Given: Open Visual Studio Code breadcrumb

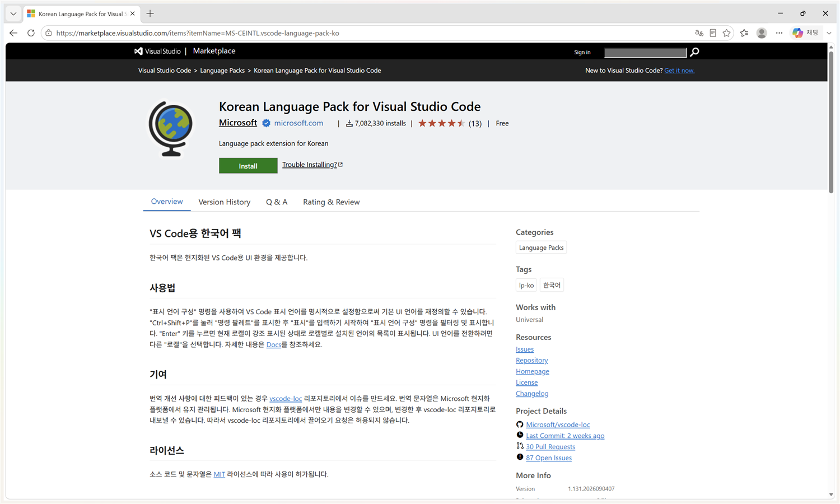Looking at the screenshot, I should click(x=165, y=71).
